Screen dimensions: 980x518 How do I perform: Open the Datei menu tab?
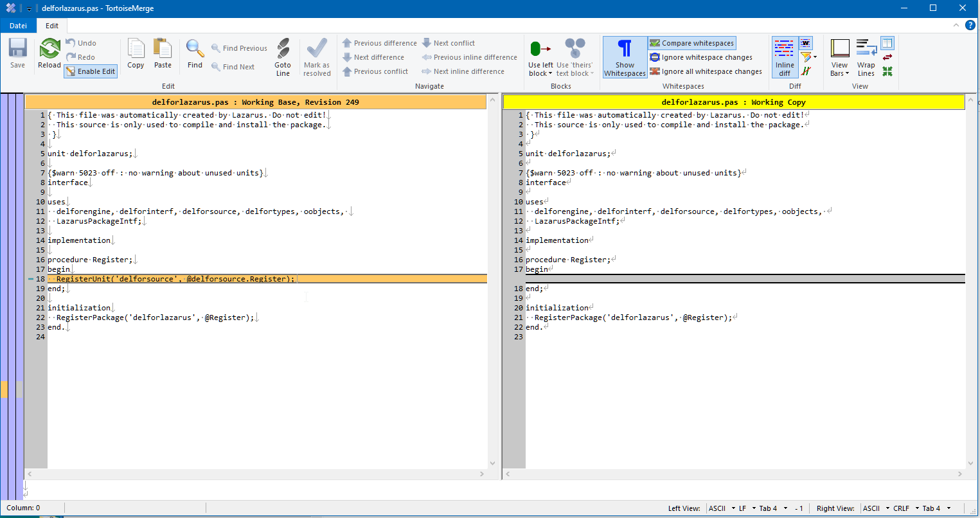click(x=18, y=26)
